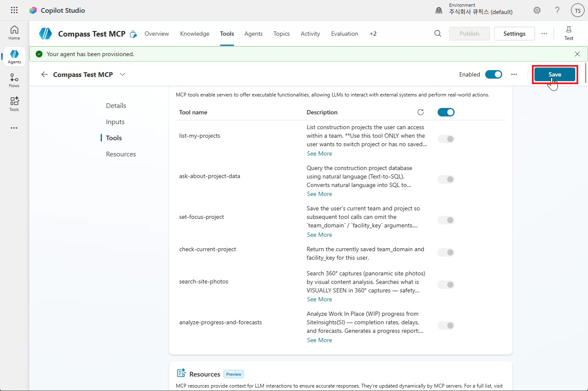Open Tools in left sidebar
This screenshot has height=391, width=588.
14,104
